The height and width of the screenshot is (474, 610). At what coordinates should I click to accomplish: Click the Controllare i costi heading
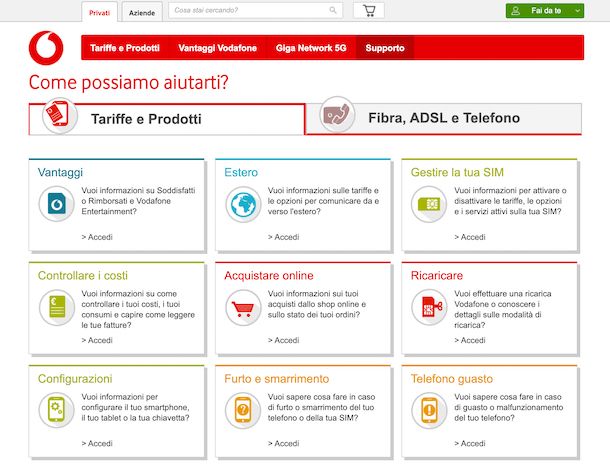[83, 276]
